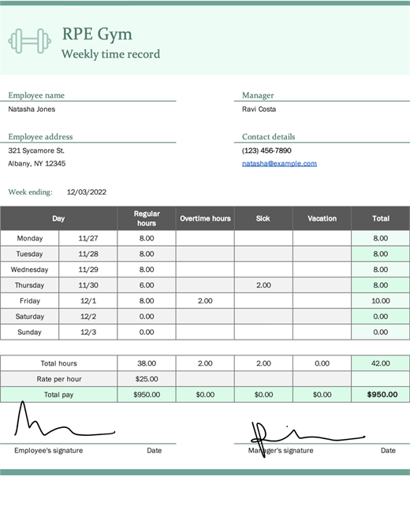The height and width of the screenshot is (532, 410).
Task: Click the bold $950.00 total pay cell
Action: tap(381, 395)
